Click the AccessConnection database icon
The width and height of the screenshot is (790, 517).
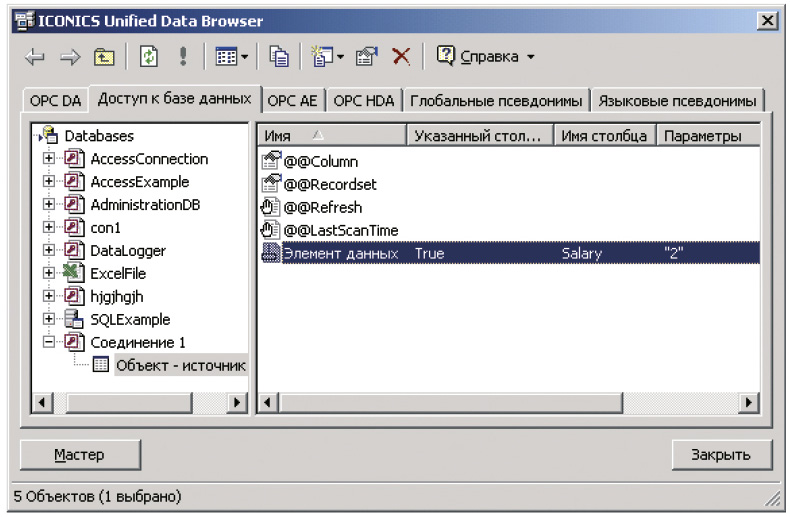pyautogui.click(x=74, y=159)
